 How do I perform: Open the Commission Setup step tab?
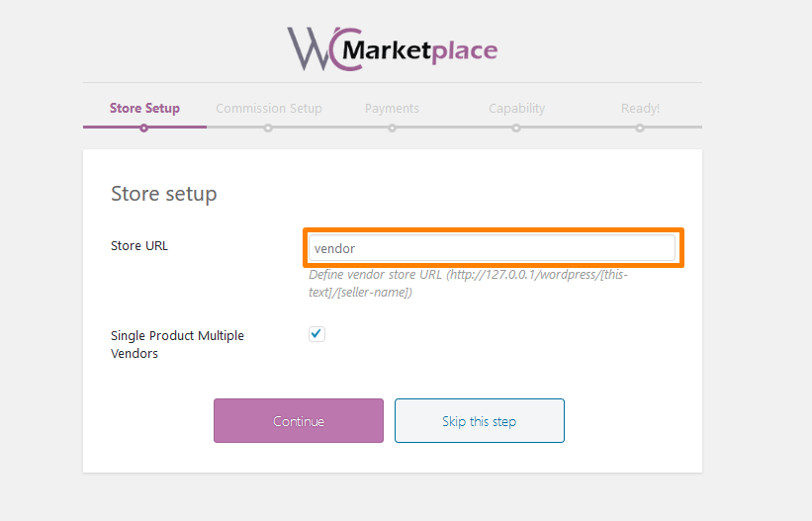pyautogui.click(x=269, y=108)
